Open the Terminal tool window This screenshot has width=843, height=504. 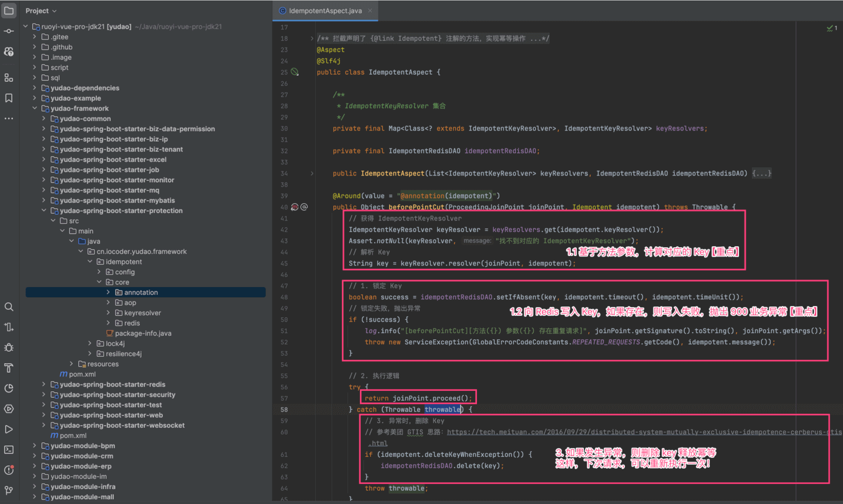pyautogui.click(x=9, y=450)
